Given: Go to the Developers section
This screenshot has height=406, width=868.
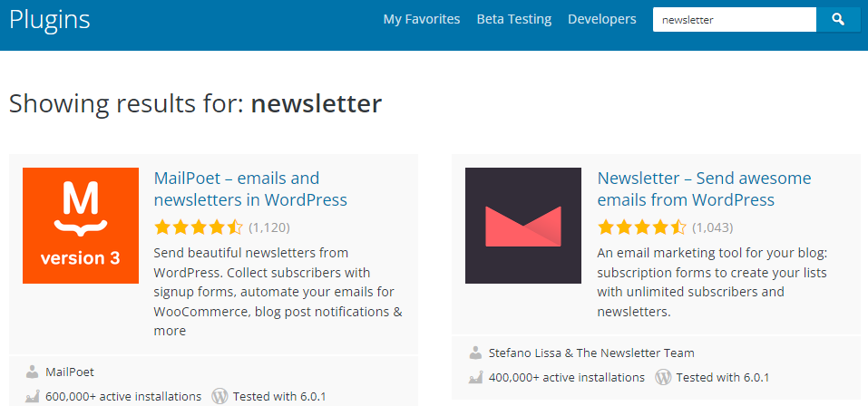Looking at the screenshot, I should 602,19.
